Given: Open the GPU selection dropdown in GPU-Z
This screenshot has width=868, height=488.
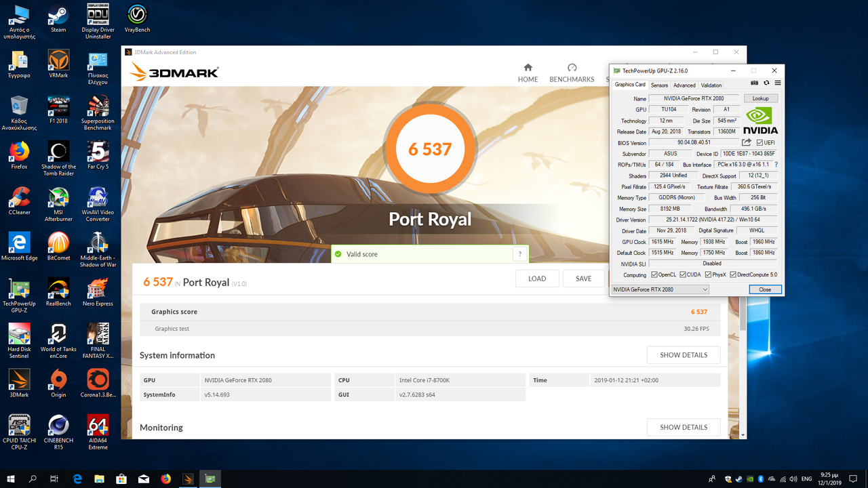Looking at the screenshot, I should click(x=660, y=289).
